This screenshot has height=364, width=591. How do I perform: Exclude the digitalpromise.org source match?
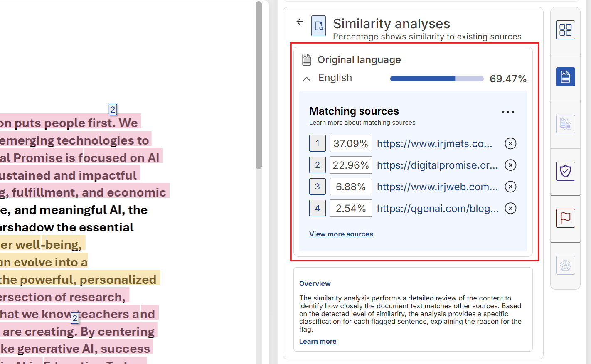510,165
